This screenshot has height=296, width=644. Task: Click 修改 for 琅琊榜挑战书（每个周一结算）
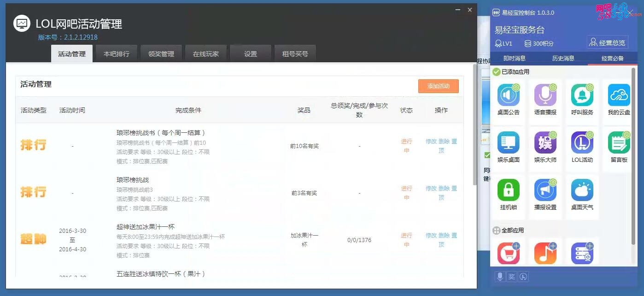[x=431, y=142]
